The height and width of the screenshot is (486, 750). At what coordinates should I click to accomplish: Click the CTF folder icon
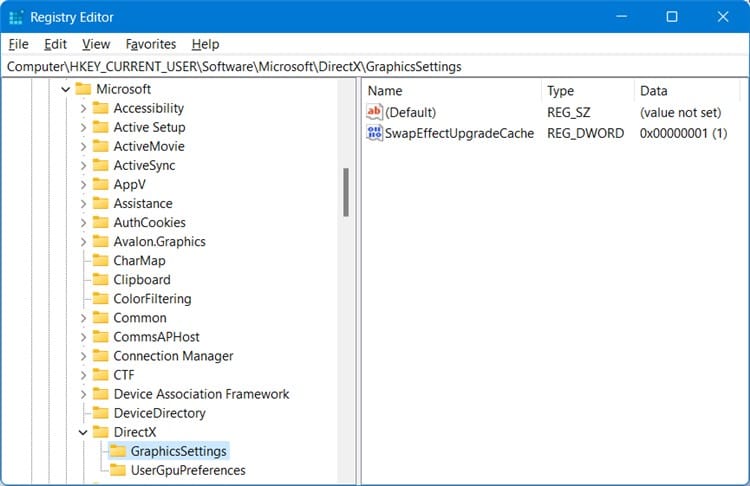pos(100,375)
